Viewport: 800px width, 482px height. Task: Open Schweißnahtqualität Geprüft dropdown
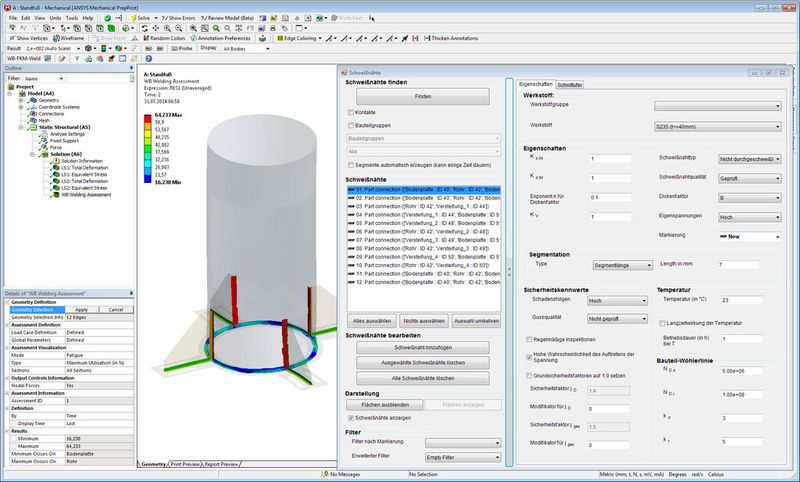(x=749, y=179)
